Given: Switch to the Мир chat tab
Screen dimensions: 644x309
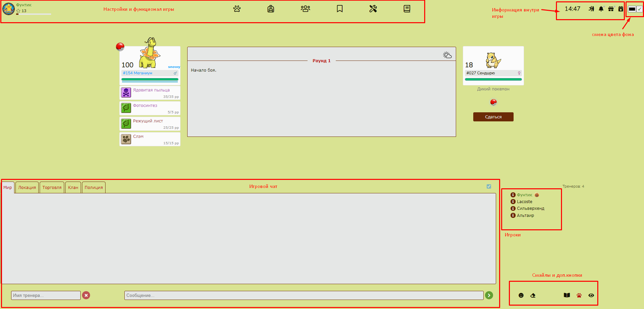Looking at the screenshot, I should click(8, 188).
